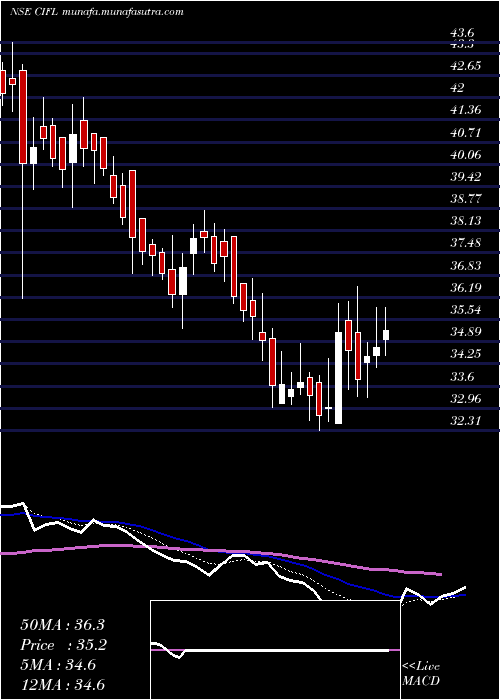Select the 40.06 price axis label

tap(466, 155)
